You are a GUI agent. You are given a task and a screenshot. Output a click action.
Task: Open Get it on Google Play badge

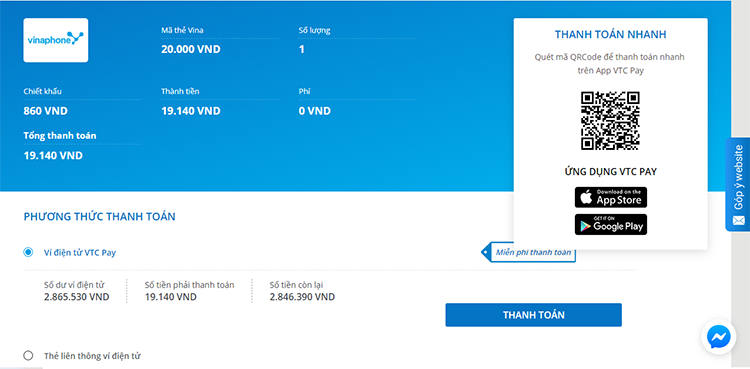click(611, 224)
